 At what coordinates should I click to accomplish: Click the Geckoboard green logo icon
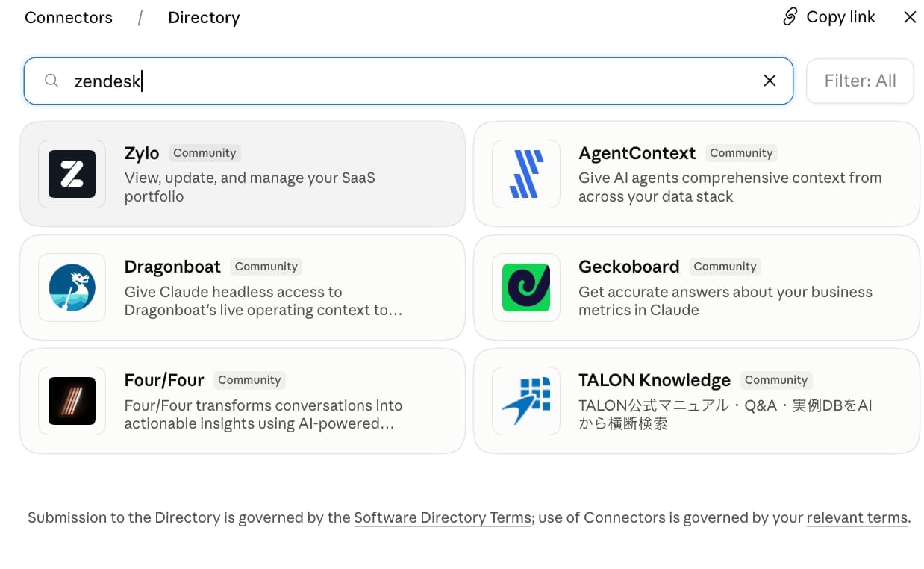pyautogui.click(x=526, y=287)
